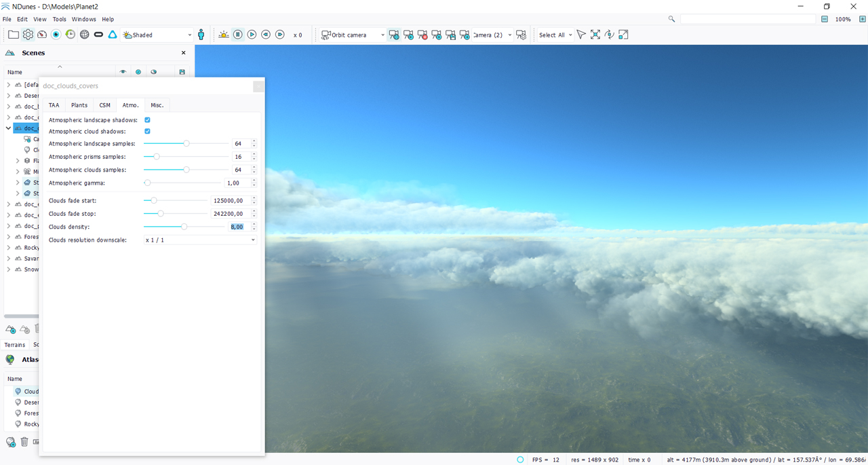Click the arrow pointer selection tool
The image size is (868, 465).
click(581, 35)
